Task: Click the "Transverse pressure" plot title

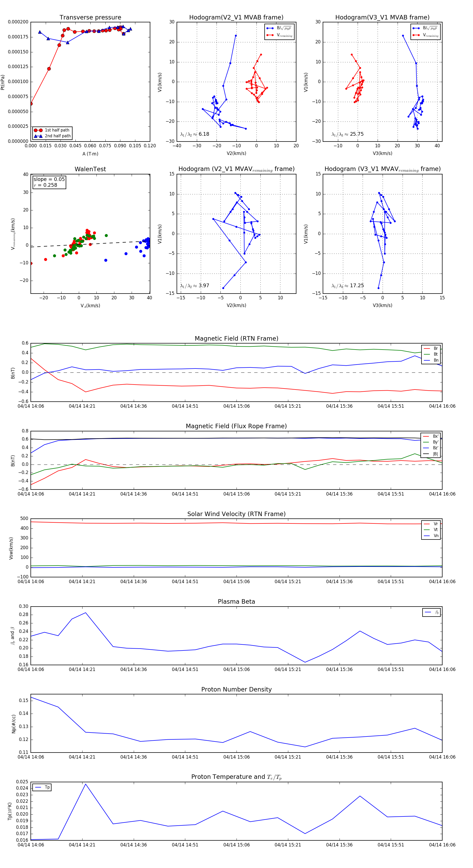Action: point(90,18)
